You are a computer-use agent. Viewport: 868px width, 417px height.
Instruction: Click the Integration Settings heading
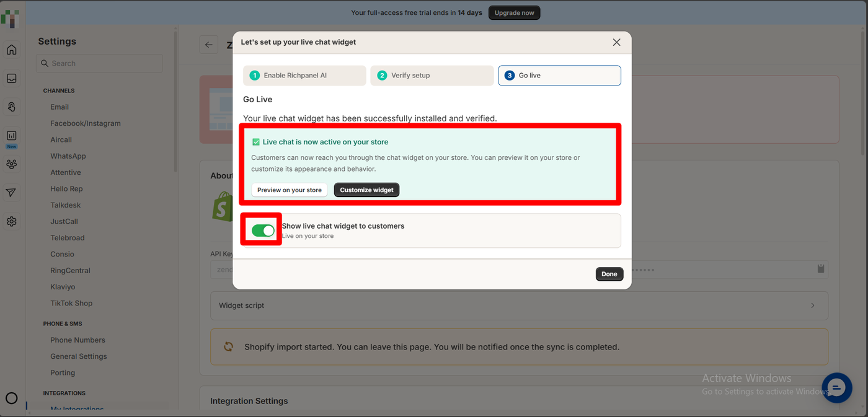click(249, 402)
